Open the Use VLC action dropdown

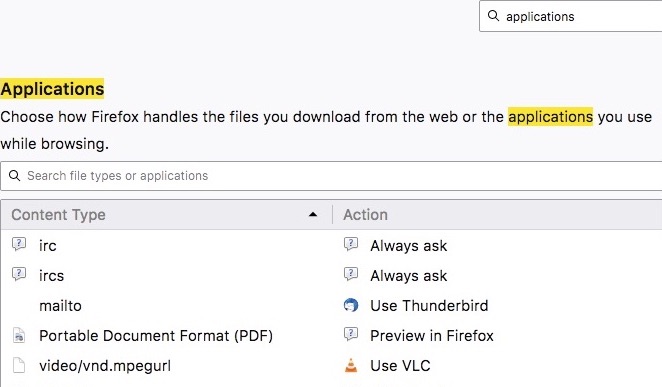500,365
